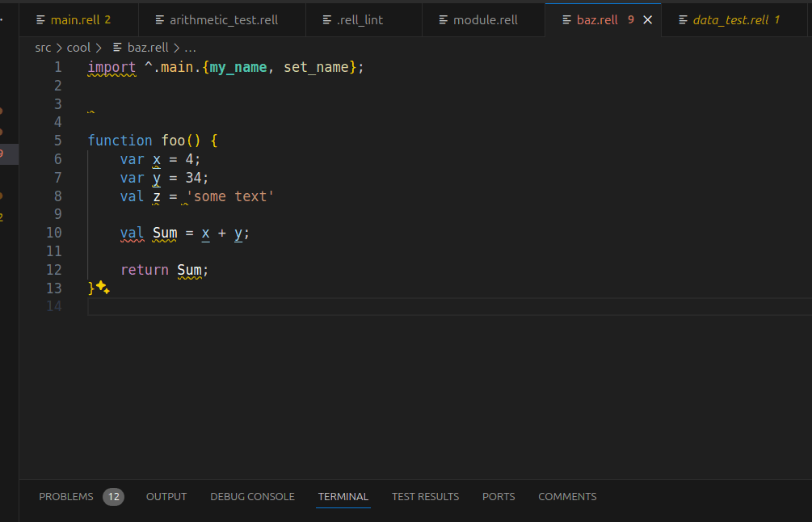This screenshot has height=522, width=812.
Task: Click the 'import' keyword on line 1
Action: point(111,67)
